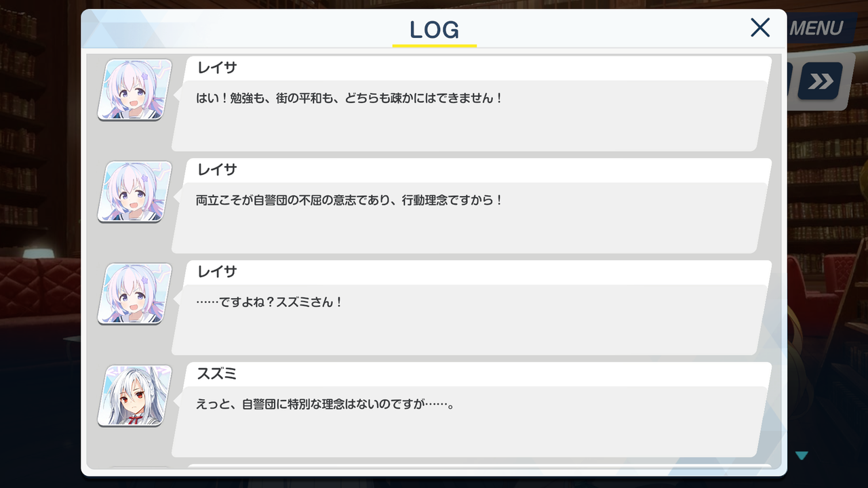Click the スズミ speaker name label
The image size is (868, 488).
pos(217,375)
